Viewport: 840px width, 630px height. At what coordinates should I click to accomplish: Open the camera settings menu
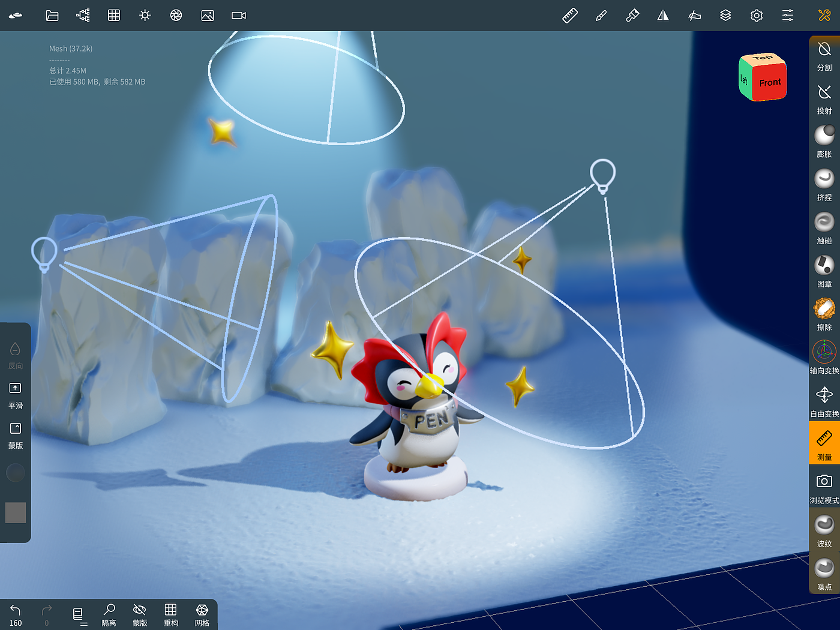click(x=239, y=16)
